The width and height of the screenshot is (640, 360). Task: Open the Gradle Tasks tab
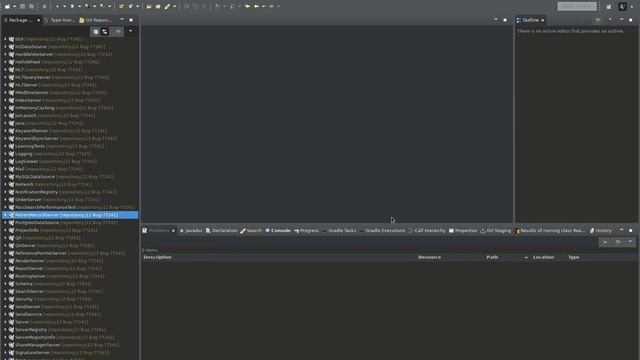[339, 231]
